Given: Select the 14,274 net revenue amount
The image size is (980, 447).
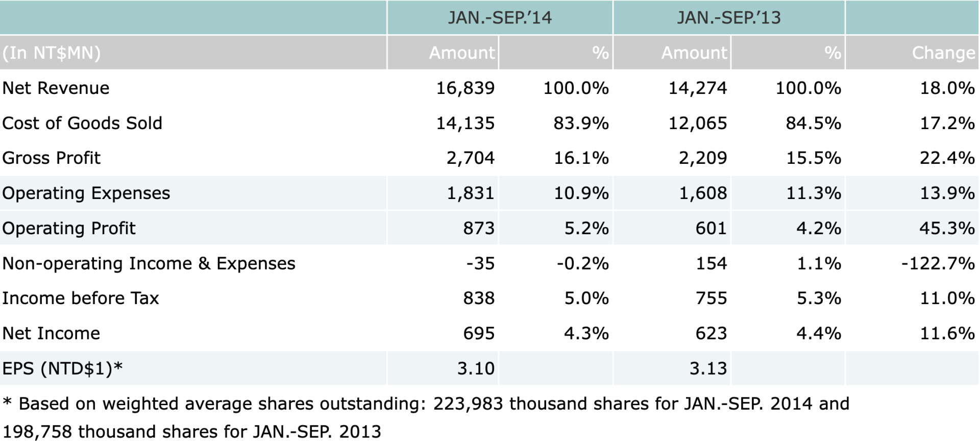Looking at the screenshot, I should pos(697,88).
